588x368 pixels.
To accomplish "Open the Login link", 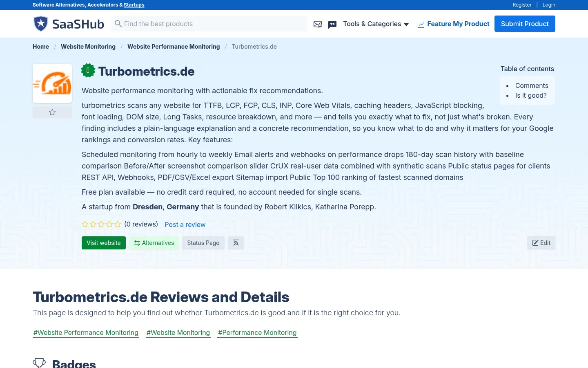I will pyautogui.click(x=549, y=5).
